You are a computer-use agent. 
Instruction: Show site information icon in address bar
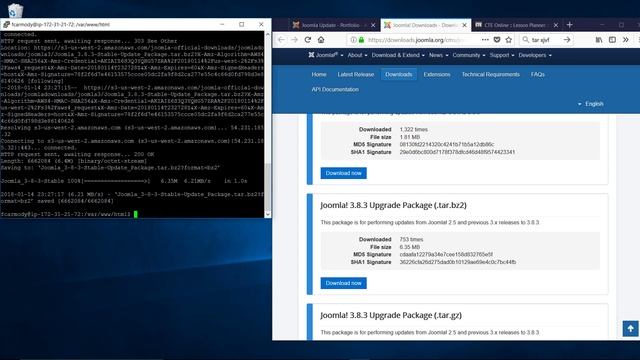tap(353, 40)
